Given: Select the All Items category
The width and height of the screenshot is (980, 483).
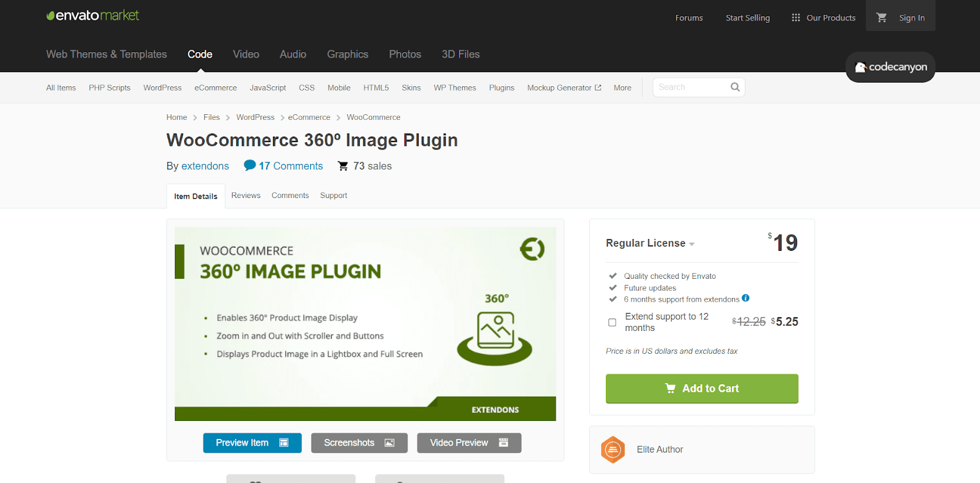Looking at the screenshot, I should pyautogui.click(x=61, y=88).
